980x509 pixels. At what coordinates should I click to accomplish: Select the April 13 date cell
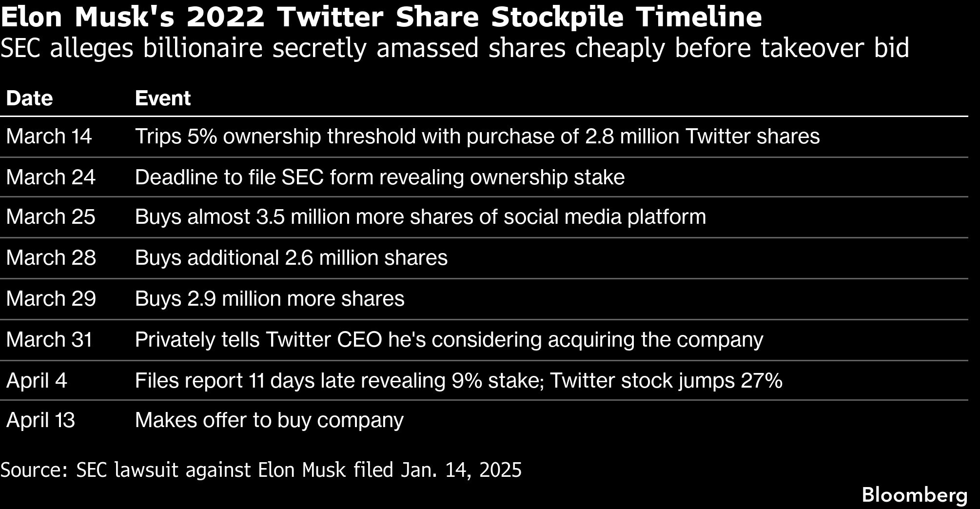(40, 420)
